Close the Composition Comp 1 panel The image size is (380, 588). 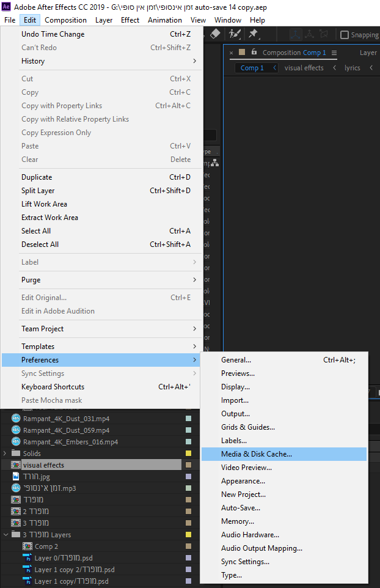pos(232,53)
